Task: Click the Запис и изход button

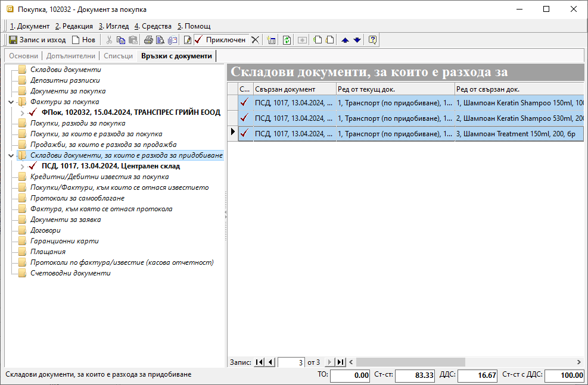Action: coord(37,40)
